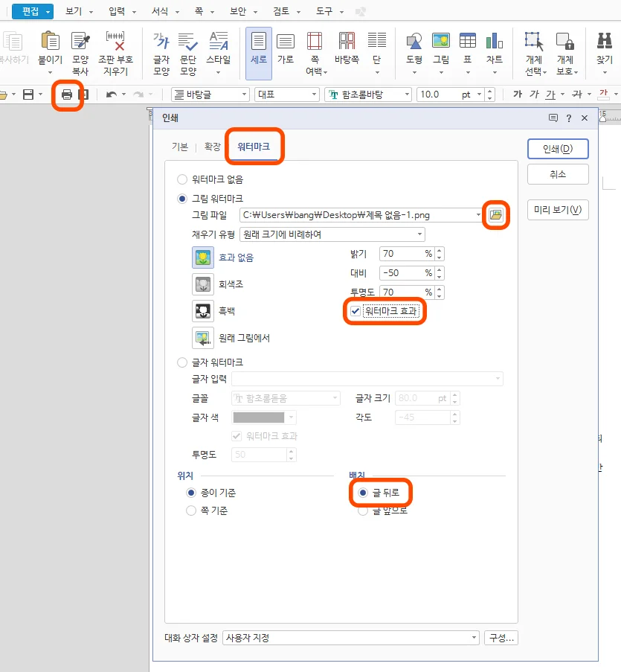621x672 pixels.
Task: Expand the undo history dropdown arrow
Action: (x=123, y=95)
